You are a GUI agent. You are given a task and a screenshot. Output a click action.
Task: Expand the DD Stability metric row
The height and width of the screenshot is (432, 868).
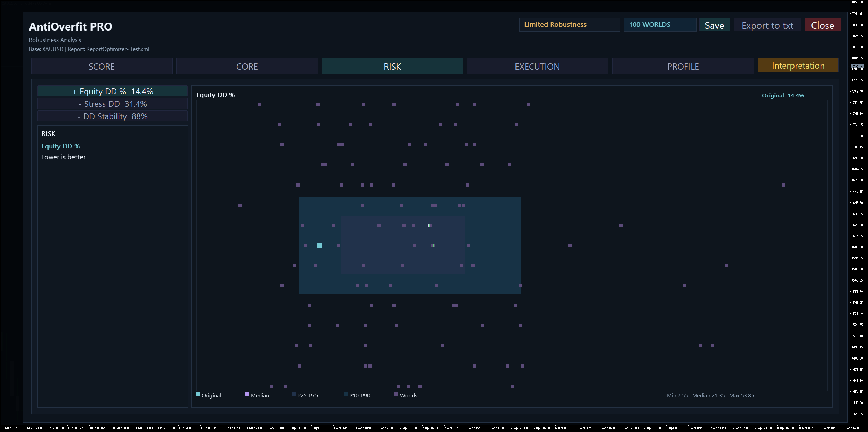click(112, 116)
